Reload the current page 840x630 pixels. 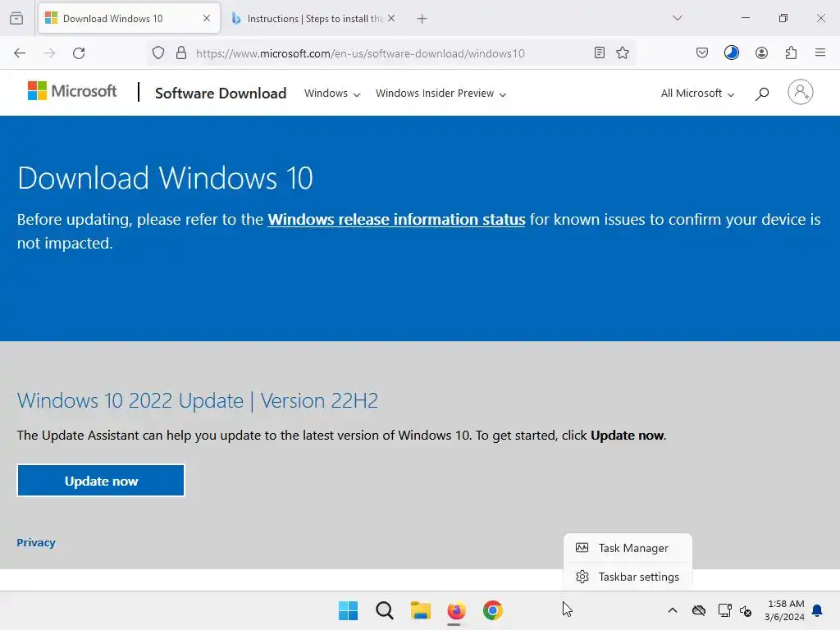[x=79, y=53]
